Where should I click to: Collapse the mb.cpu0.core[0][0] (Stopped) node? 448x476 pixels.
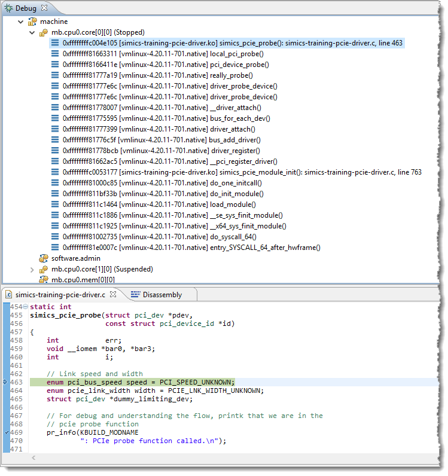[32, 32]
